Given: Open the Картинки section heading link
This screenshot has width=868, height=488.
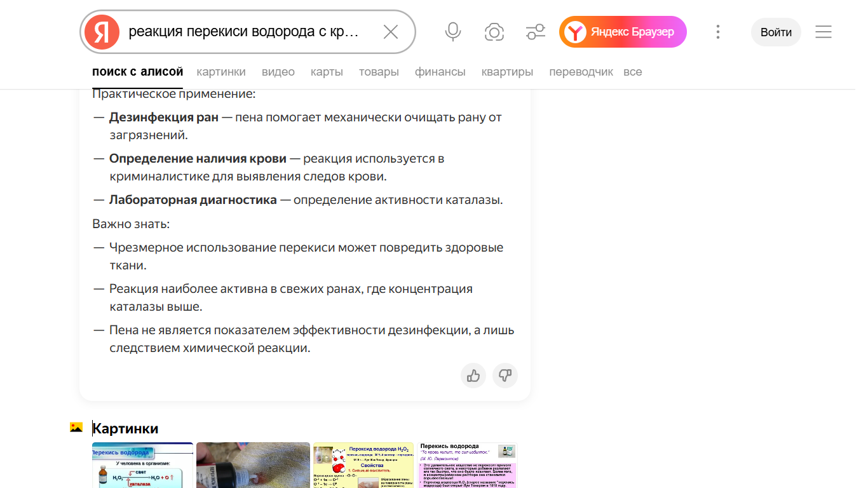Looking at the screenshot, I should coord(125,429).
